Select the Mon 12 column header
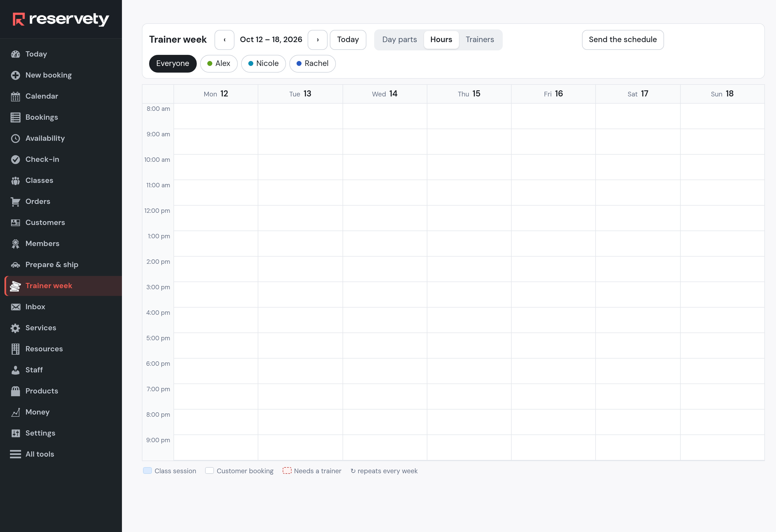 point(216,94)
